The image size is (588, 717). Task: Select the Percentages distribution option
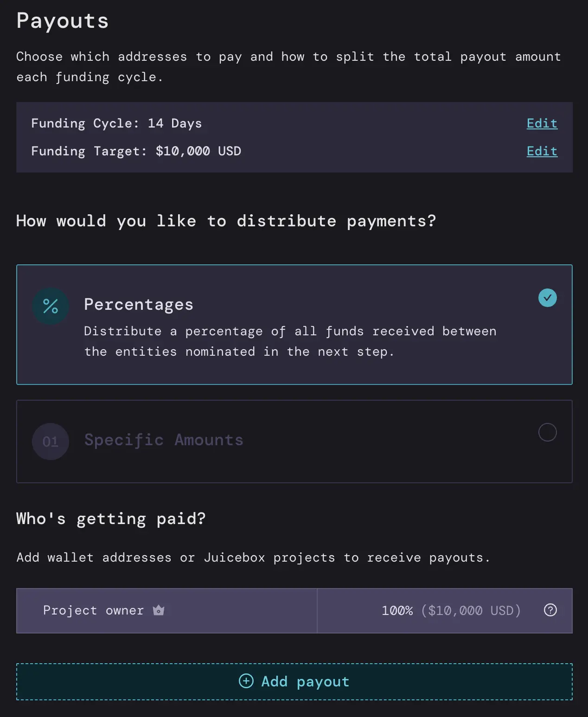[294, 325]
